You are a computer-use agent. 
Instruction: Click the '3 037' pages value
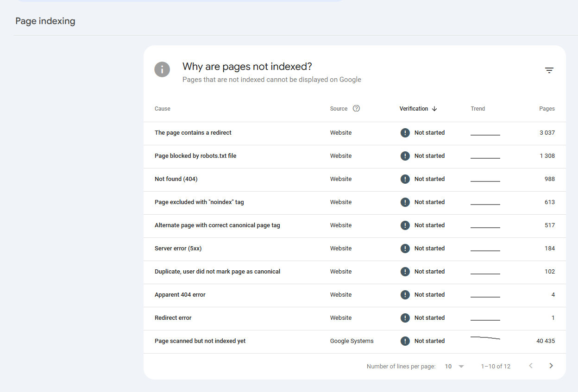[x=547, y=133]
